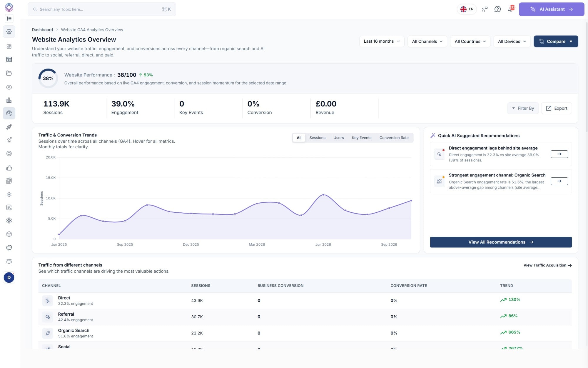Open settings gear in sidebar
This screenshot has height=368, width=588.
click(x=9, y=31)
